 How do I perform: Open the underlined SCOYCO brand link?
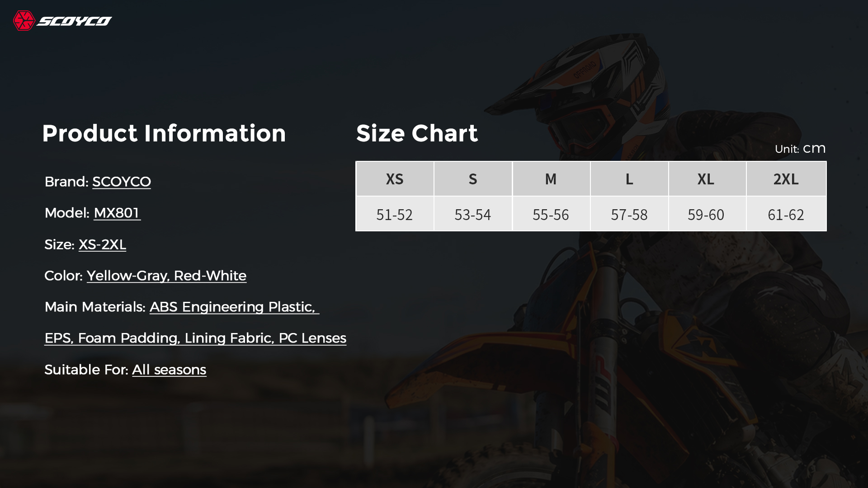click(x=122, y=182)
